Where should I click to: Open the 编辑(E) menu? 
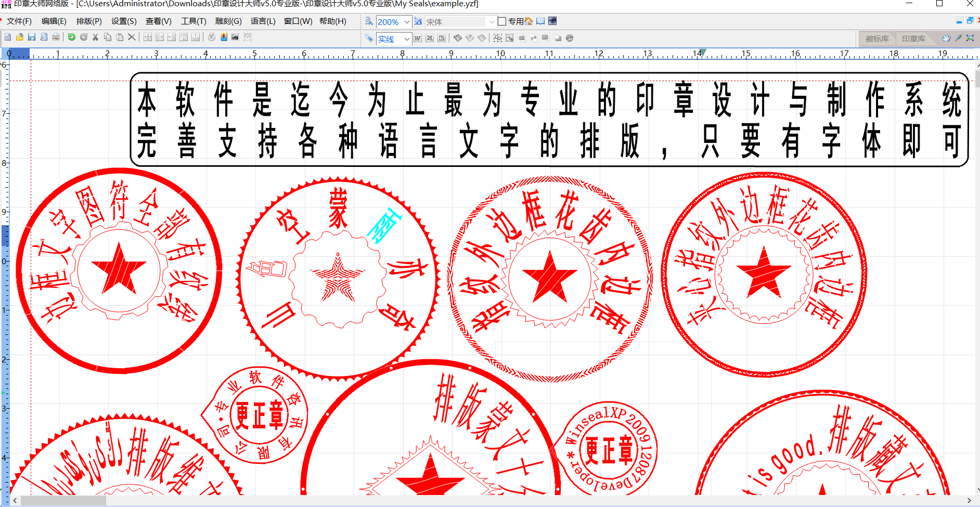click(54, 21)
